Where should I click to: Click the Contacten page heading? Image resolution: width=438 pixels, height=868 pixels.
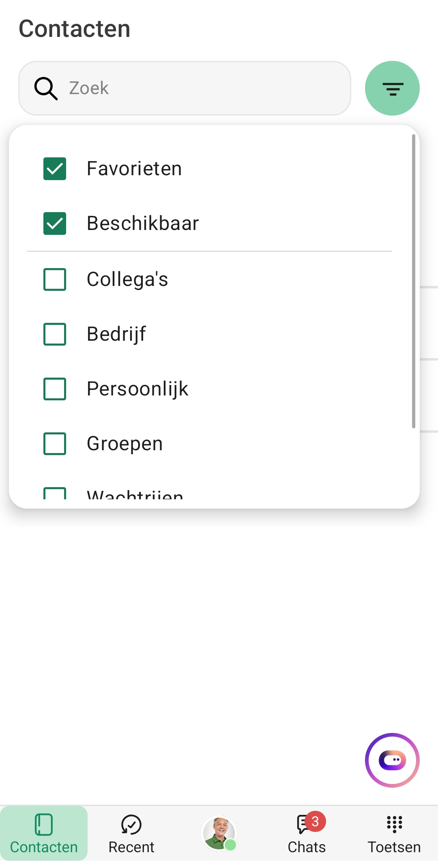[x=75, y=29]
